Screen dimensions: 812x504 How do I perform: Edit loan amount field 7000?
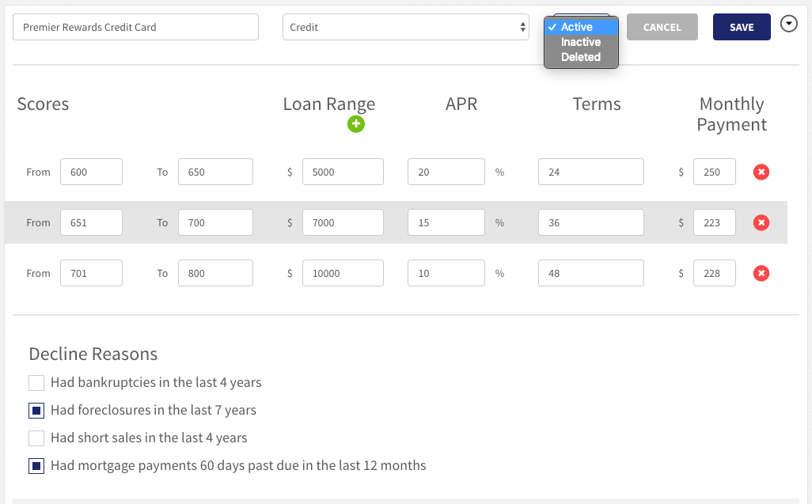tap(343, 222)
